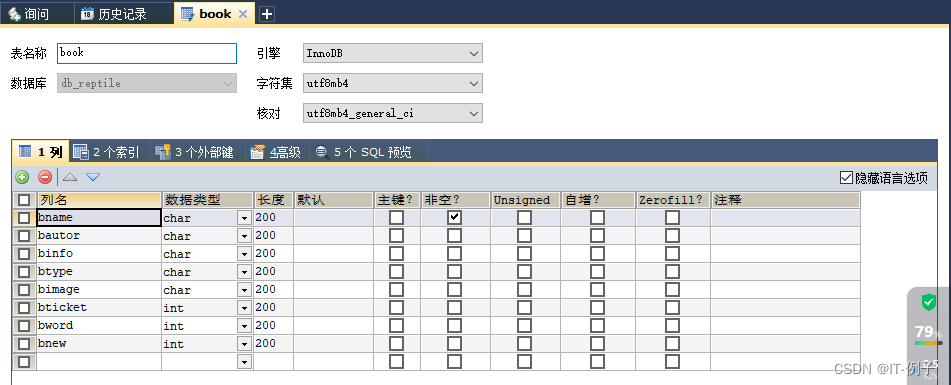Viewport: 951px width, 385px height.
Task: Open data type dropdown for bnew
Action: 244,344
